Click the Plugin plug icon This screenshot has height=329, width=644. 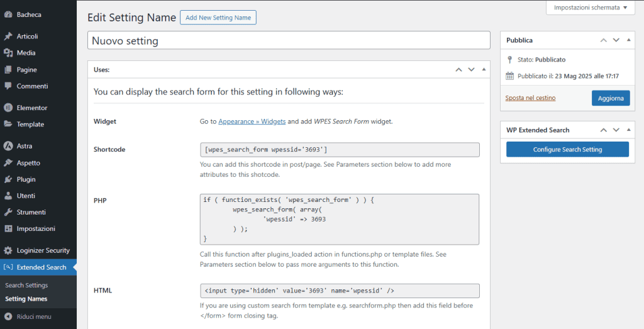tap(8, 179)
